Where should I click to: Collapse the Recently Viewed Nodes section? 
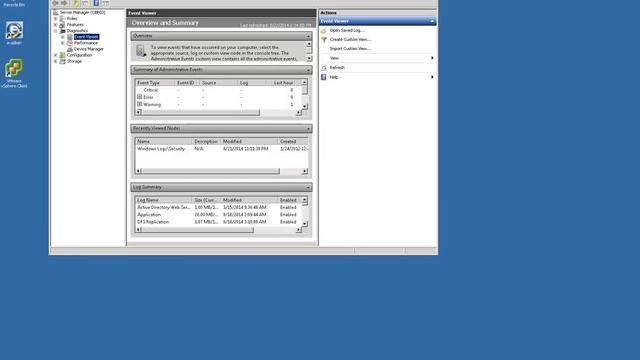coord(308,129)
